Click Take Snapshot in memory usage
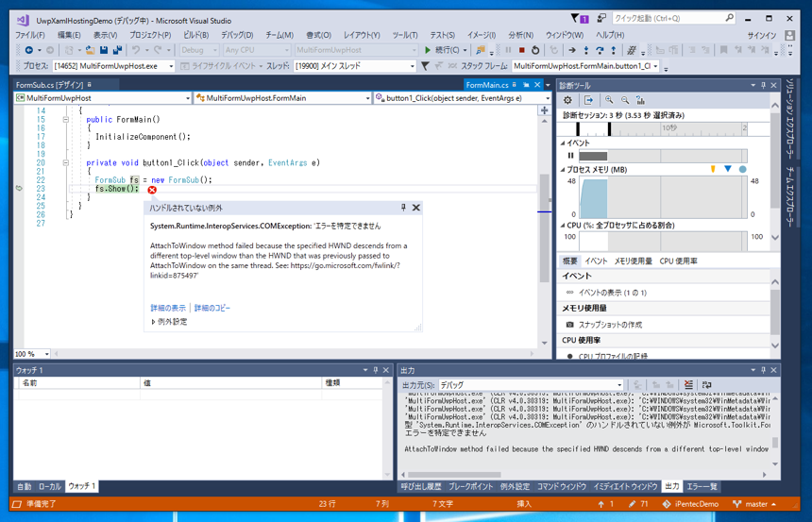The image size is (812, 522). 610,325
